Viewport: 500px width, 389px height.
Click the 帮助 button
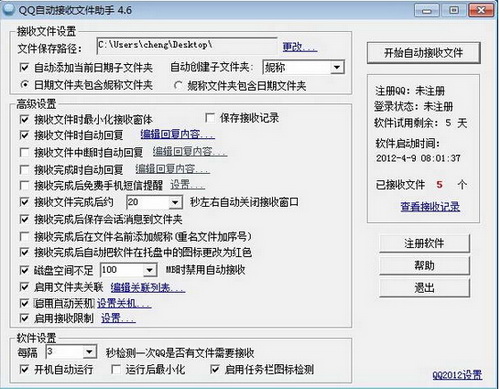(424, 266)
